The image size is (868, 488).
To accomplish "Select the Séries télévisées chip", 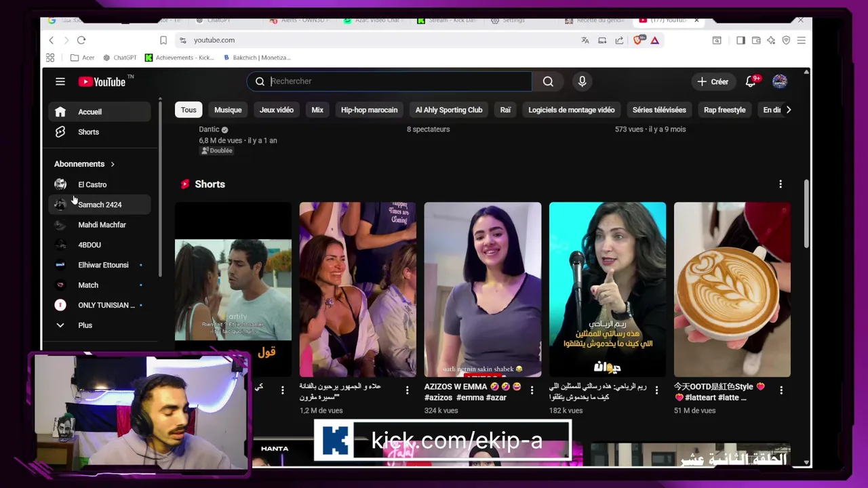I will (x=659, y=110).
